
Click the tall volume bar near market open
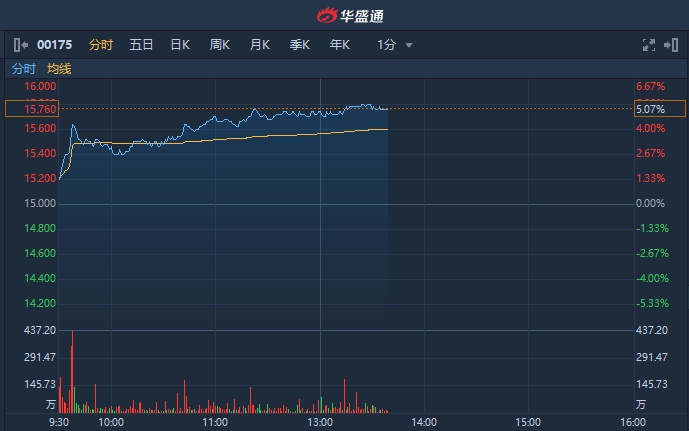(x=73, y=371)
